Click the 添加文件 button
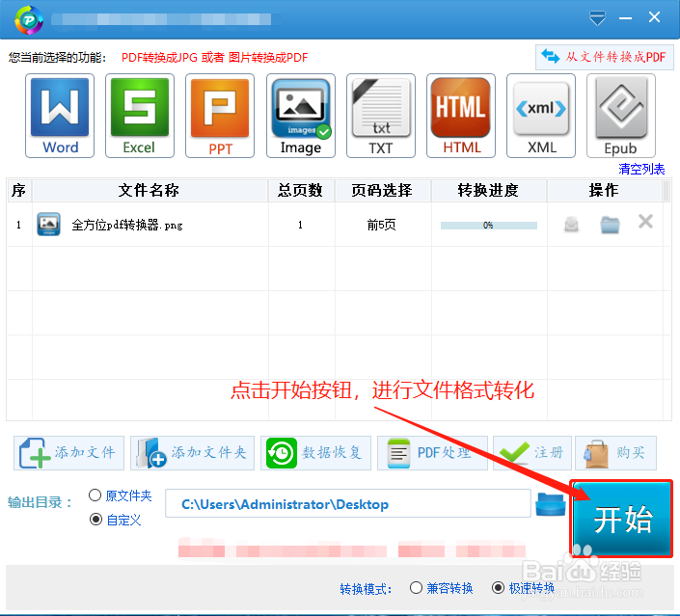The width and height of the screenshot is (680, 616). point(68,452)
